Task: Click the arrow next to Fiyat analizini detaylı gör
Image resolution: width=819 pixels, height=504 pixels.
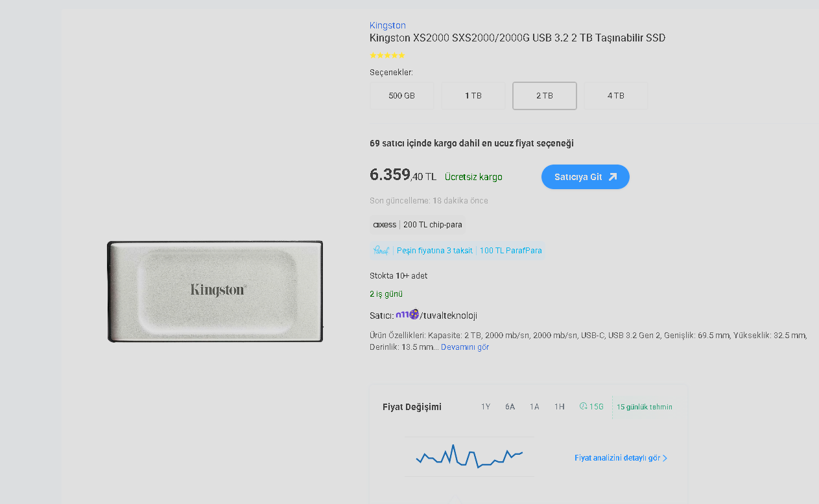Action: pyautogui.click(x=665, y=458)
